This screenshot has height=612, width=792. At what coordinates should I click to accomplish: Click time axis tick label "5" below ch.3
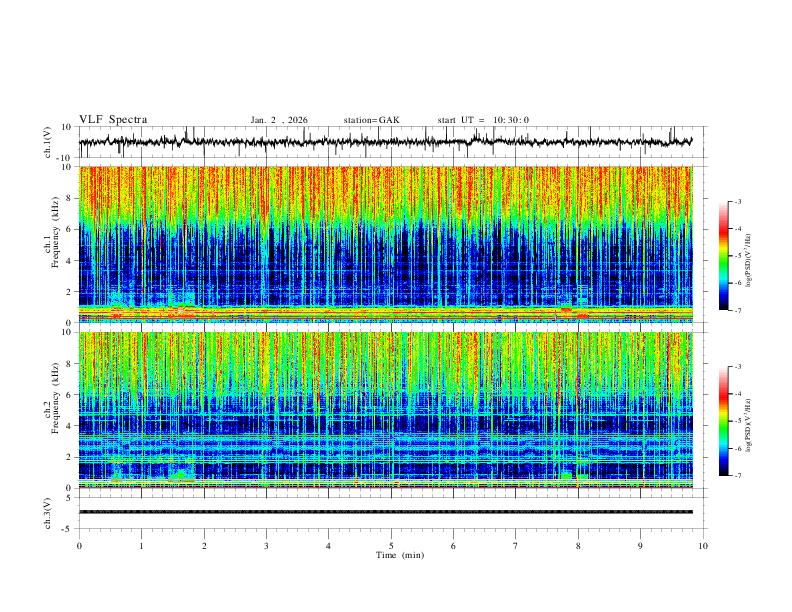[x=391, y=546]
